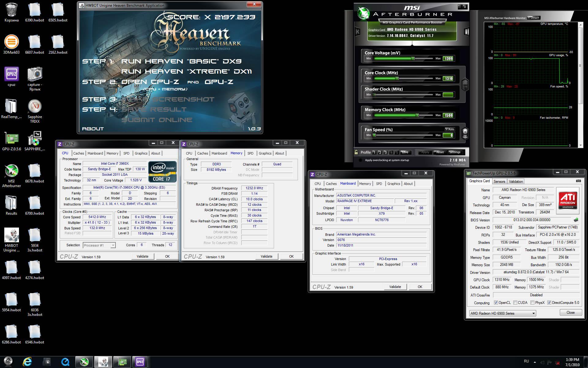This screenshot has height=368, width=588.
Task: Open Afterburner Settings button
Action: click(x=455, y=152)
